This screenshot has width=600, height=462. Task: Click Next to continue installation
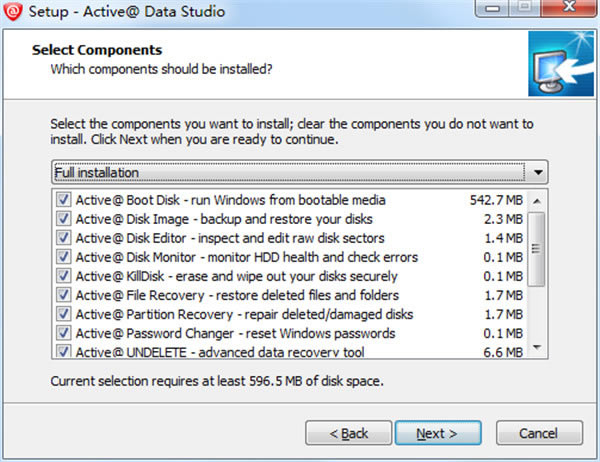(438, 433)
